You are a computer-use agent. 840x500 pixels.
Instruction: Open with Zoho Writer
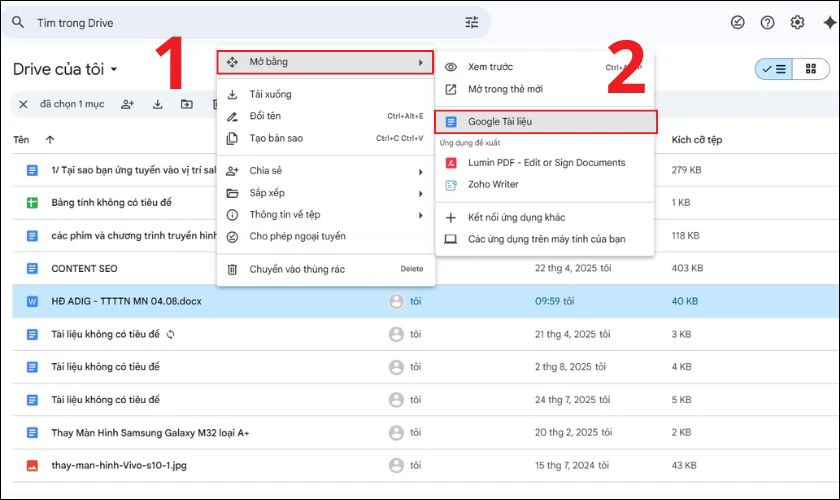pyautogui.click(x=544, y=184)
